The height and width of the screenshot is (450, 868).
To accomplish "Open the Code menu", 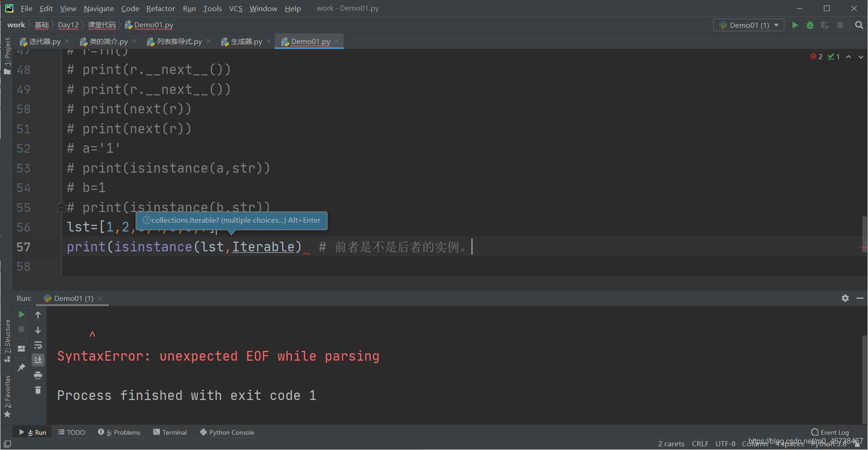I will tap(130, 8).
